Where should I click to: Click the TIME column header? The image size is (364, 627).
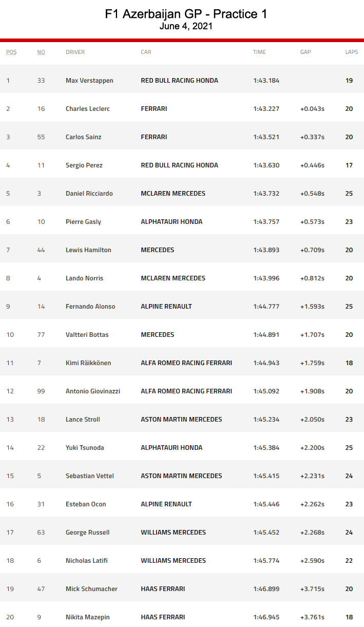click(259, 52)
